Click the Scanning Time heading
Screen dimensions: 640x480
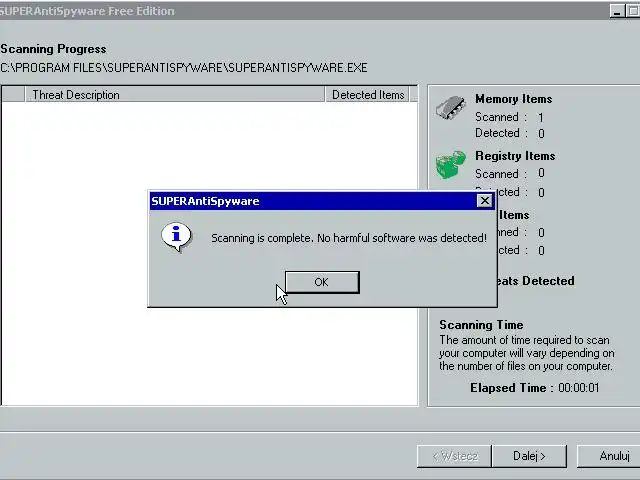481,325
